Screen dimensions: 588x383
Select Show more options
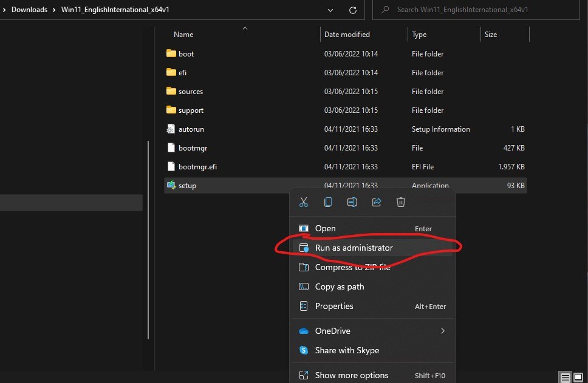pos(372,375)
